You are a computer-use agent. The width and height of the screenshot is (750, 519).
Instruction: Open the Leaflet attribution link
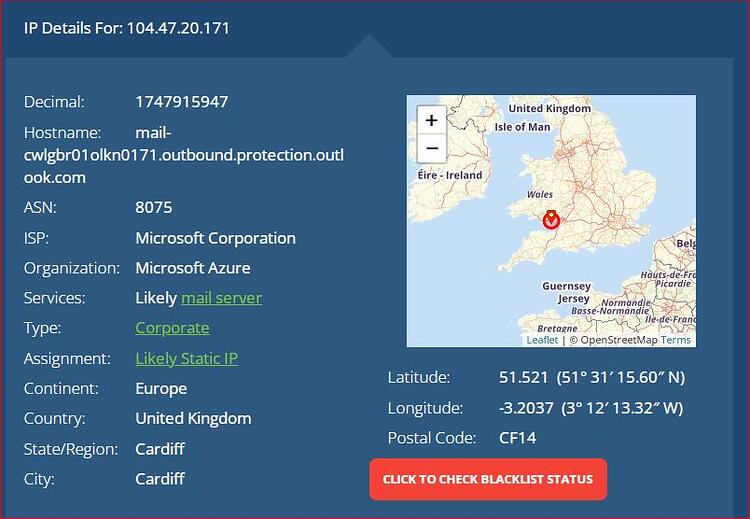click(x=542, y=340)
